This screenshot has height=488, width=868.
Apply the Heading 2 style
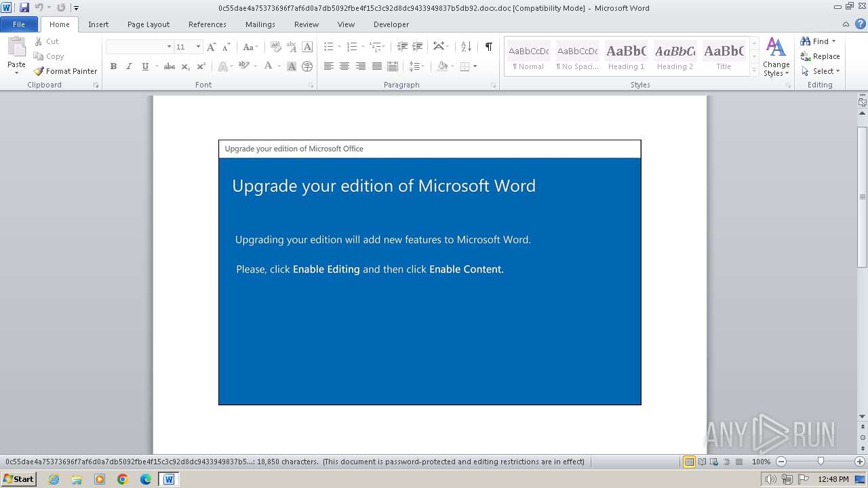pos(675,57)
